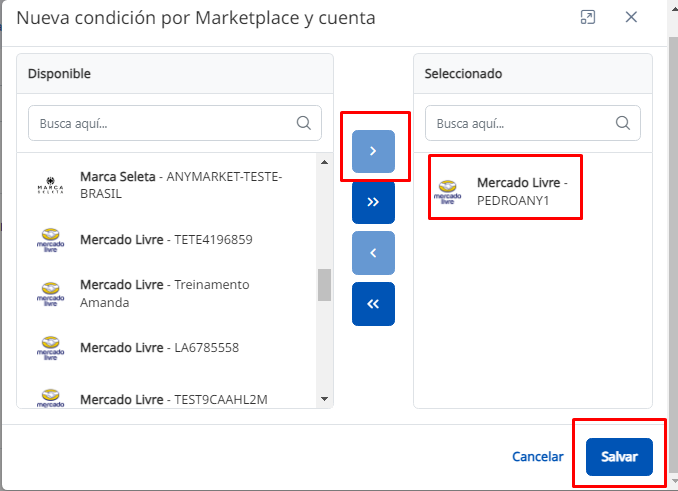Click Mercado Livre logo beside LA6785558

pyautogui.click(x=51, y=348)
